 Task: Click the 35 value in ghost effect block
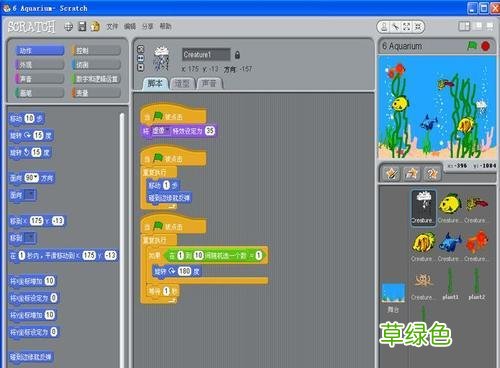pos(210,131)
